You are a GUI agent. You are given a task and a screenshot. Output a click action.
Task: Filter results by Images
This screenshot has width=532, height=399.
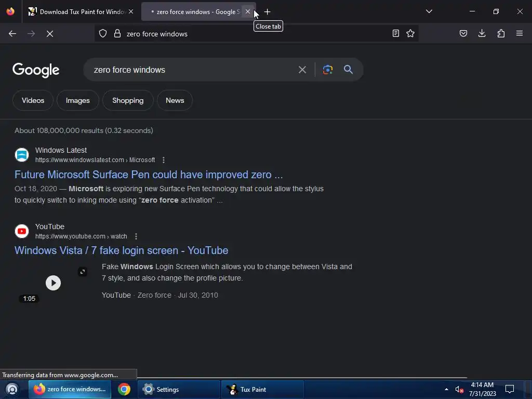tap(78, 100)
